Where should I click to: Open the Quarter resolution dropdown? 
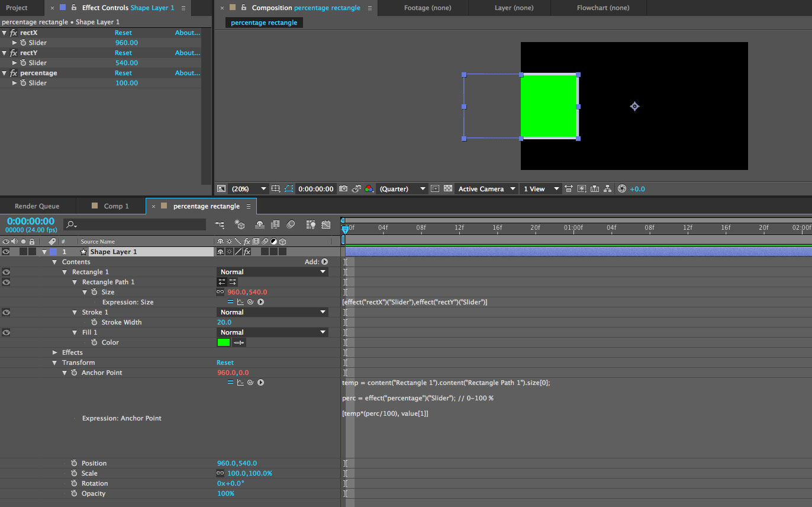point(402,189)
